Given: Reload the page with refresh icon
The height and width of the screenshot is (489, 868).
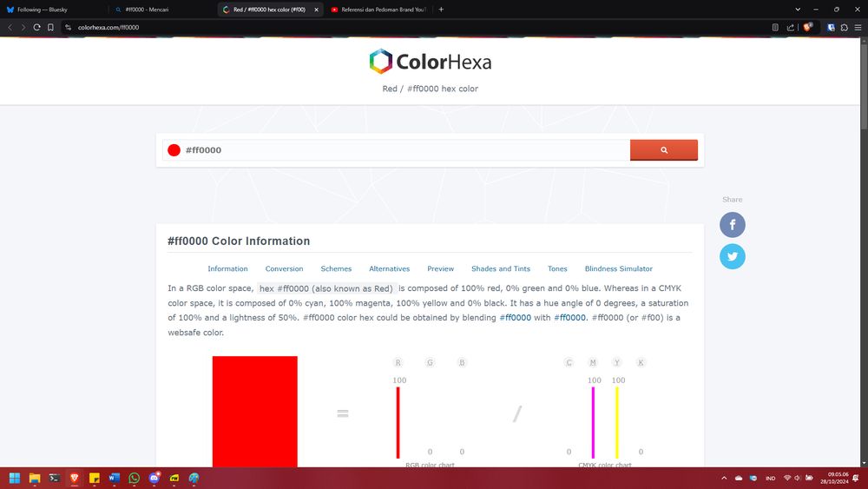Looking at the screenshot, I should (36, 27).
